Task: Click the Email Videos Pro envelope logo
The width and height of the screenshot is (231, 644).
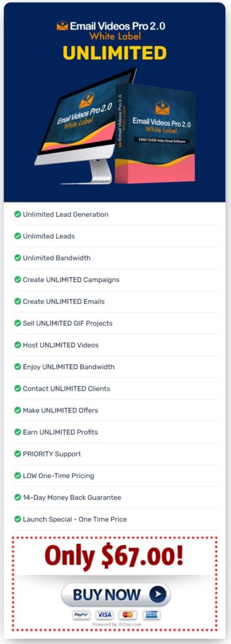Action: tap(62, 25)
